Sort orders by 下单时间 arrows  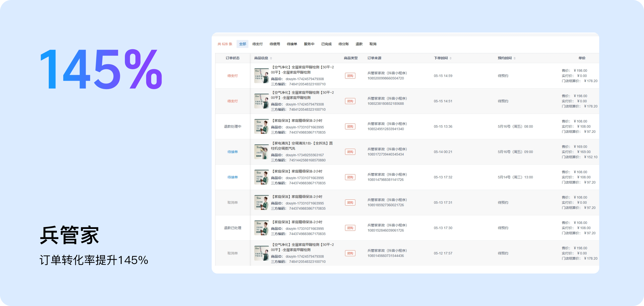pyautogui.click(x=451, y=58)
